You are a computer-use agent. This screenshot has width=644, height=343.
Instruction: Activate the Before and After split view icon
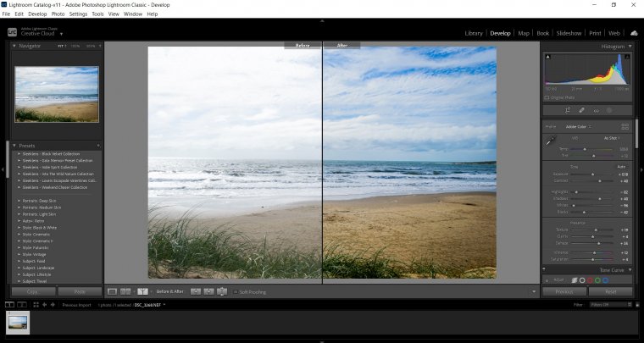click(142, 291)
